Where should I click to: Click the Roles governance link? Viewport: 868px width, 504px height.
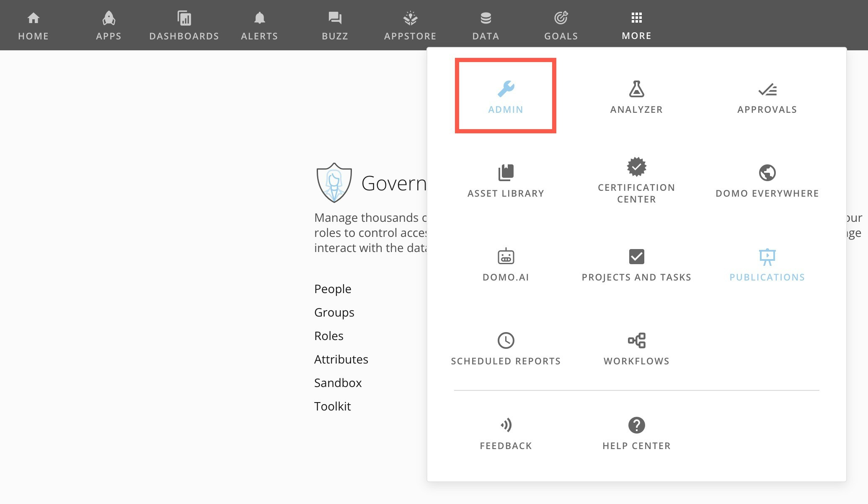[328, 336]
